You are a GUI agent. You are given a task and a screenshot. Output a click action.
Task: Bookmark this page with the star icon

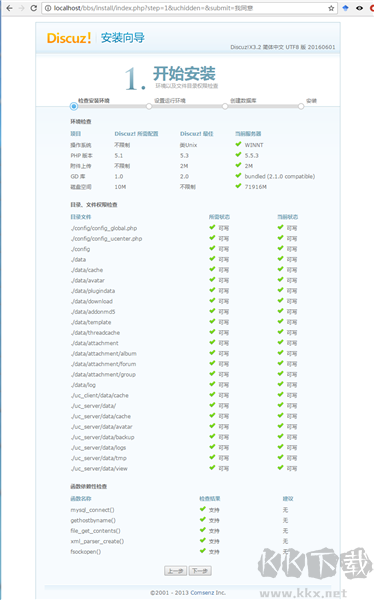331,8
